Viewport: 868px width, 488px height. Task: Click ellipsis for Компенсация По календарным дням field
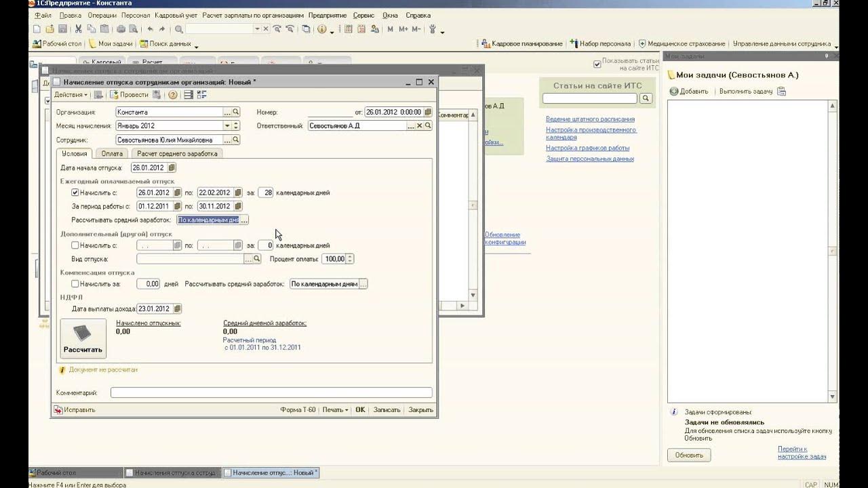tap(363, 284)
